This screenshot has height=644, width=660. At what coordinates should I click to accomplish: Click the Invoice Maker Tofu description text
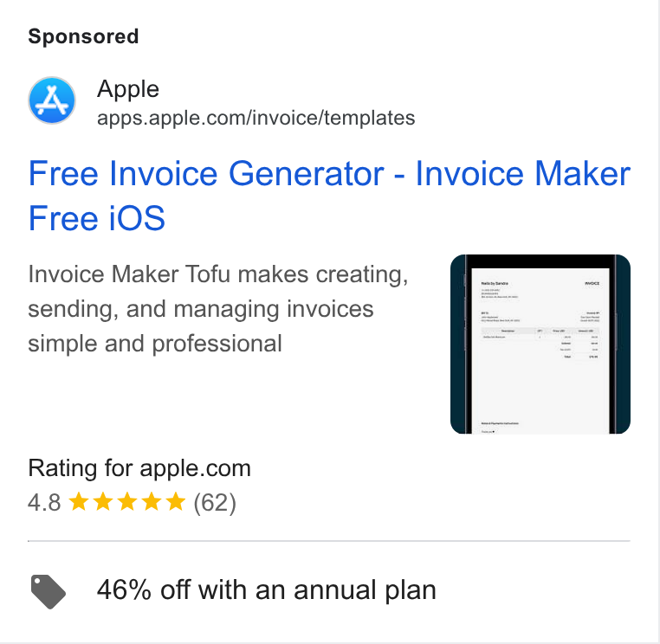point(218,309)
